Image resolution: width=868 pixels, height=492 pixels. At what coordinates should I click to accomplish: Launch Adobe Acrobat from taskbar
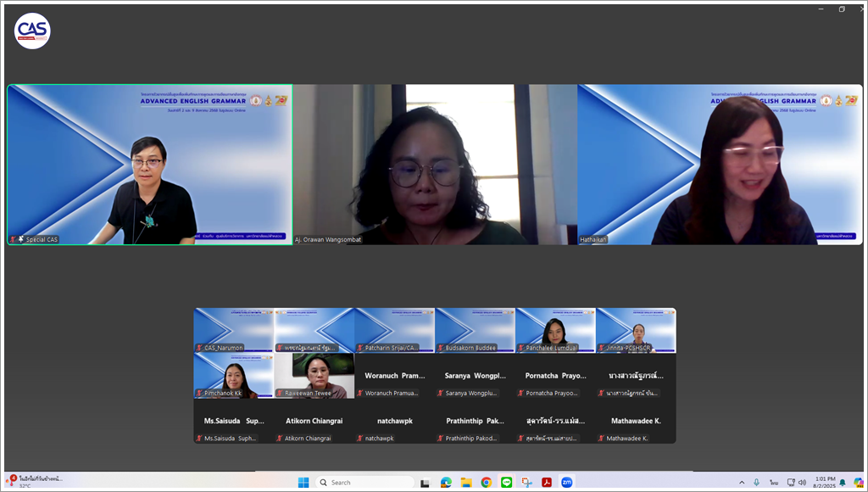[548, 482]
